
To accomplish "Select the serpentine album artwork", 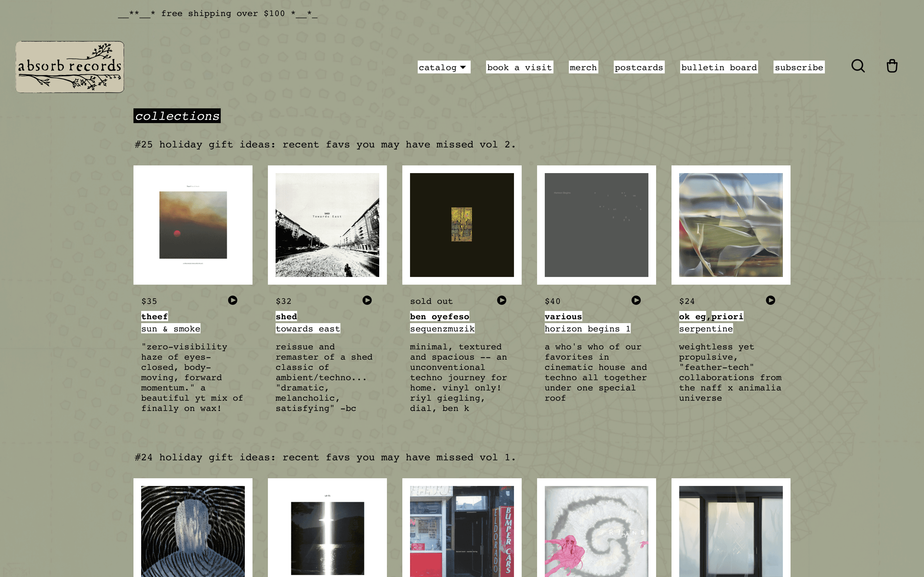I will pyautogui.click(x=731, y=225).
